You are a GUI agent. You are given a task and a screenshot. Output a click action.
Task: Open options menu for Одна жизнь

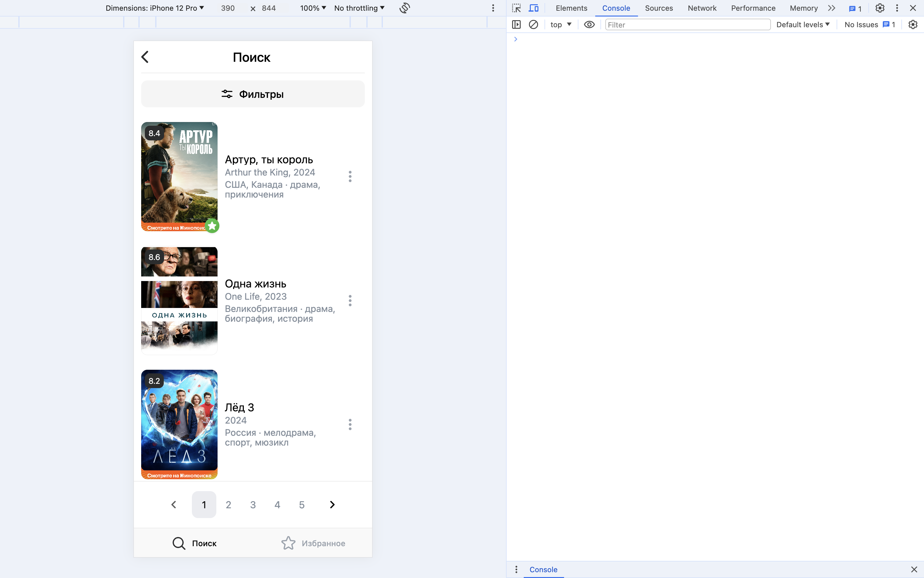pos(350,300)
